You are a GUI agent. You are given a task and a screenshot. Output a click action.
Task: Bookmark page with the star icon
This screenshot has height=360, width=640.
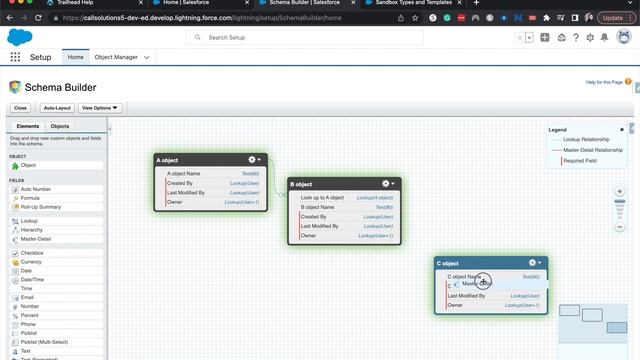(x=415, y=18)
